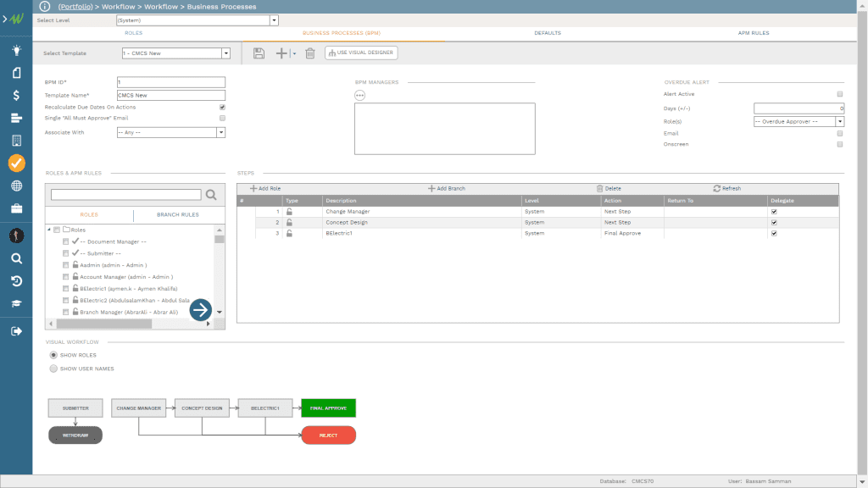Screen dimensions: 868x488
Task: Click Add Role in steps toolbar
Action: coord(265,189)
